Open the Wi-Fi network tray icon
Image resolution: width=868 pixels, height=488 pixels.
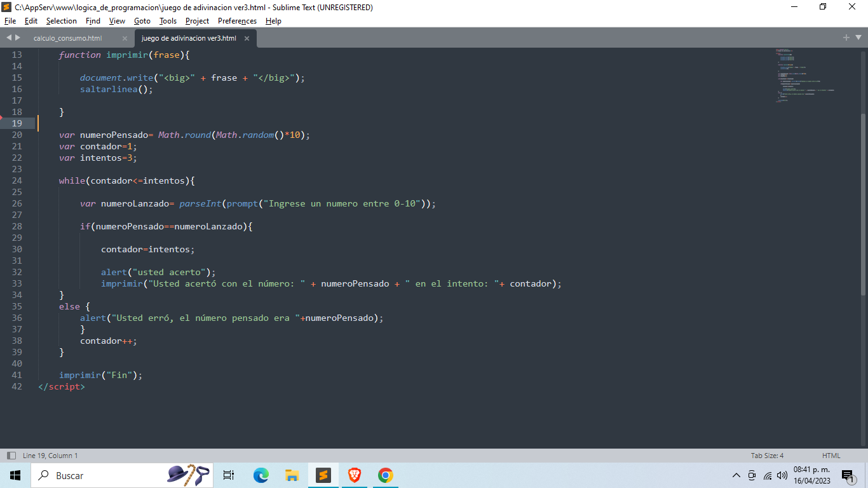(x=768, y=475)
